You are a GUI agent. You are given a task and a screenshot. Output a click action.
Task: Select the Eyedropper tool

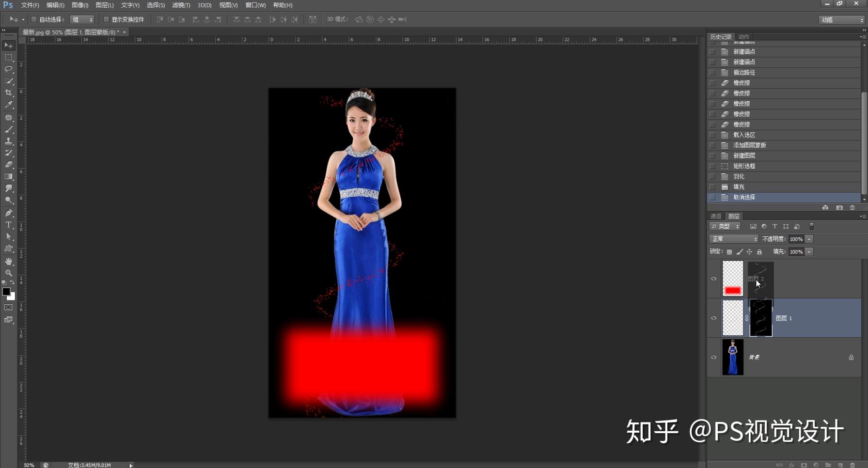[x=9, y=104]
